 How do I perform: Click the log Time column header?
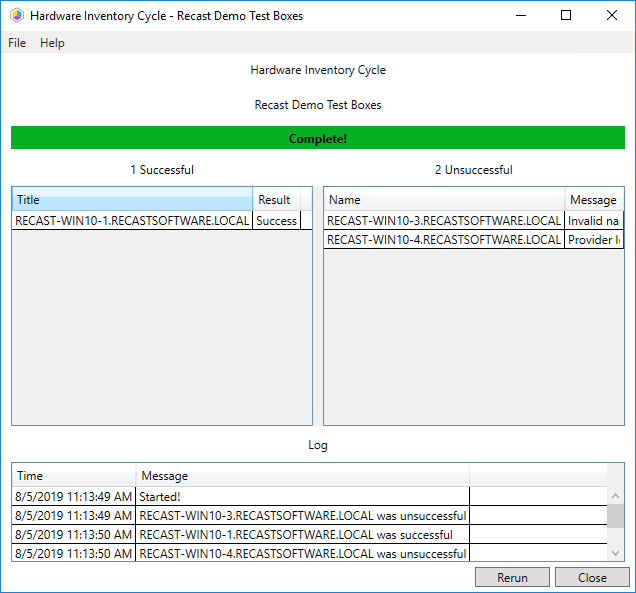click(x=74, y=475)
